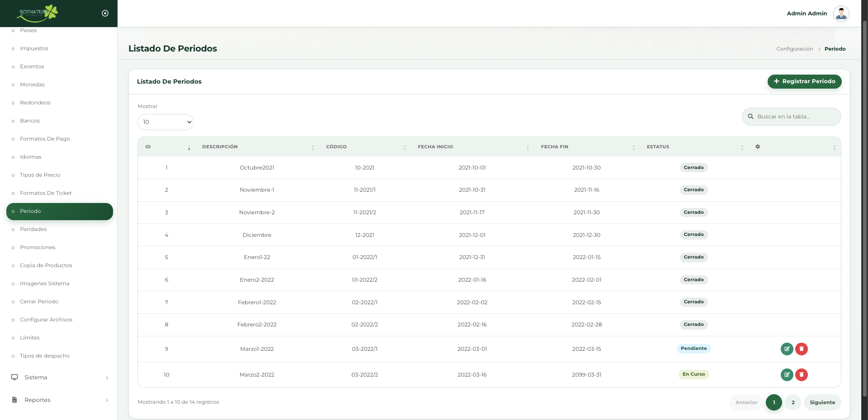Viewport: 868px width, 420px height.
Task: Expand the Sistema menu chevron
Action: (x=107, y=378)
